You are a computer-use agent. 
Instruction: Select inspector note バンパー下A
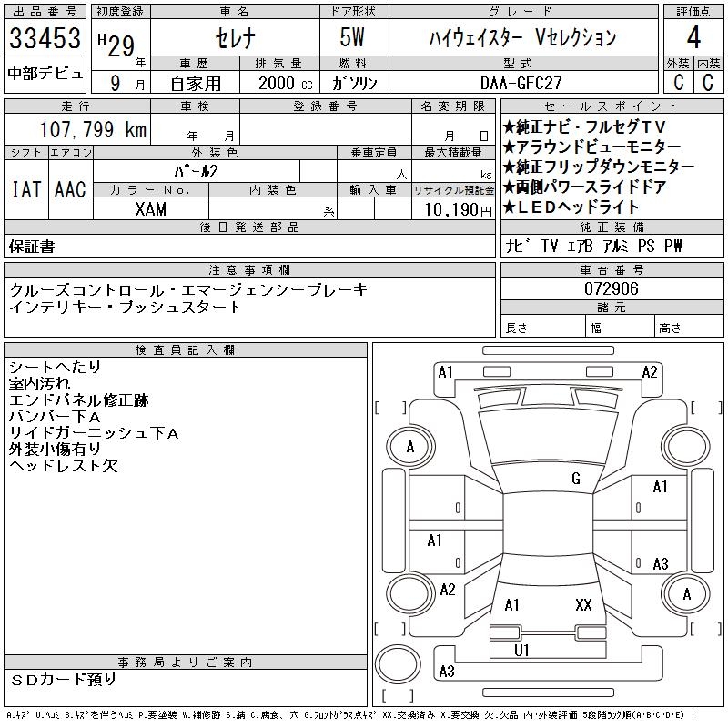tap(55, 417)
